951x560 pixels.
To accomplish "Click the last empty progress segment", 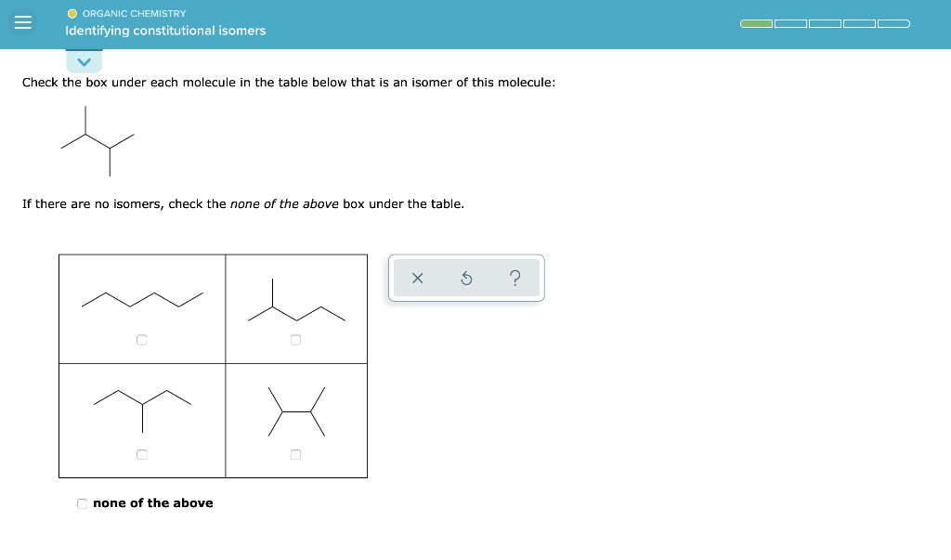I will [x=893, y=23].
